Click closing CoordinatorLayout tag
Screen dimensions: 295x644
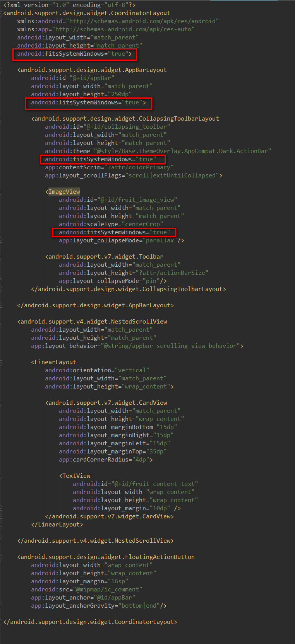click(x=90, y=622)
